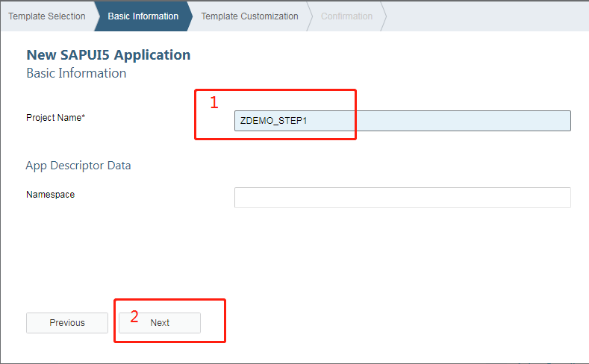589x364 pixels.
Task: Click the red annotation number 2
Action: [x=134, y=316]
